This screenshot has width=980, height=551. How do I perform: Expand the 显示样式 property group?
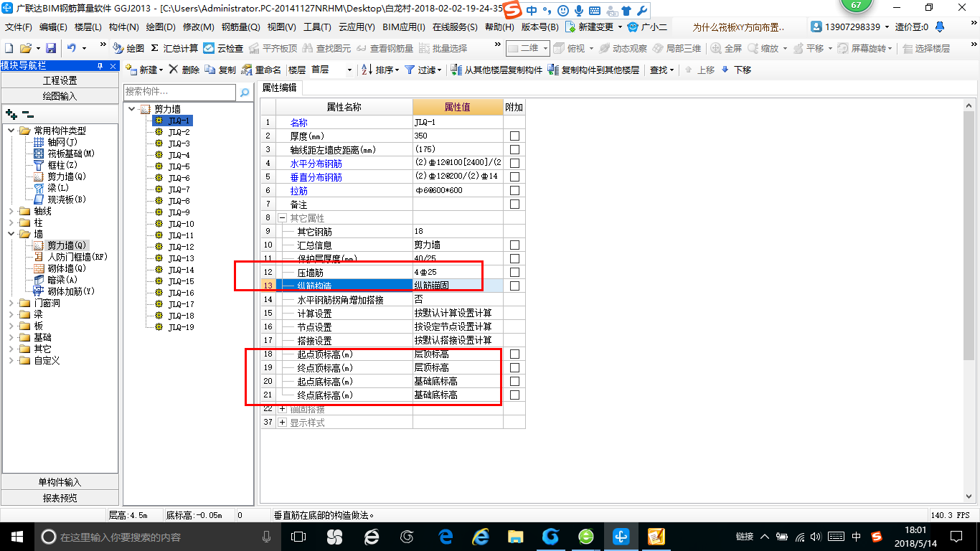(x=282, y=423)
